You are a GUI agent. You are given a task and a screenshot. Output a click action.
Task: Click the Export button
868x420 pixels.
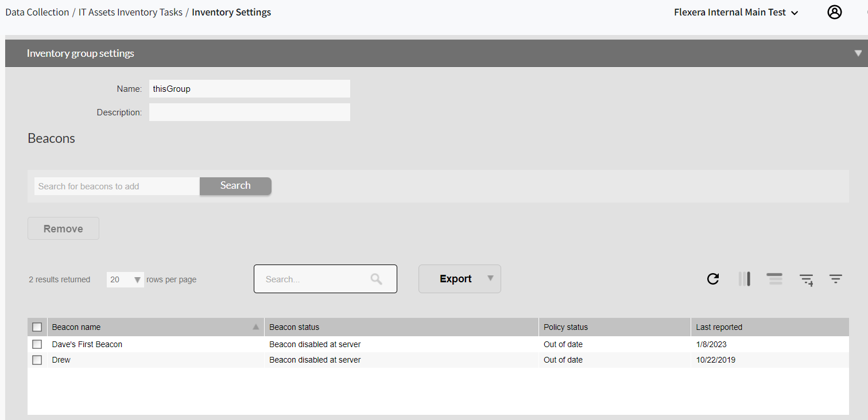pyautogui.click(x=459, y=279)
